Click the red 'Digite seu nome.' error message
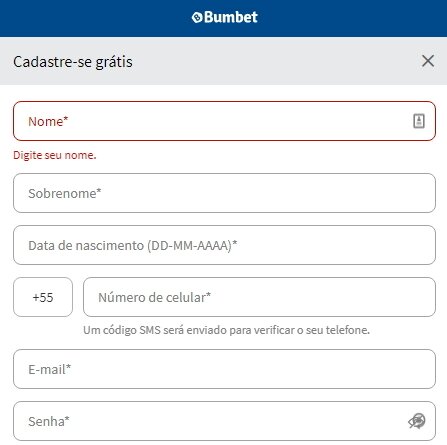447x445 pixels. (55, 155)
